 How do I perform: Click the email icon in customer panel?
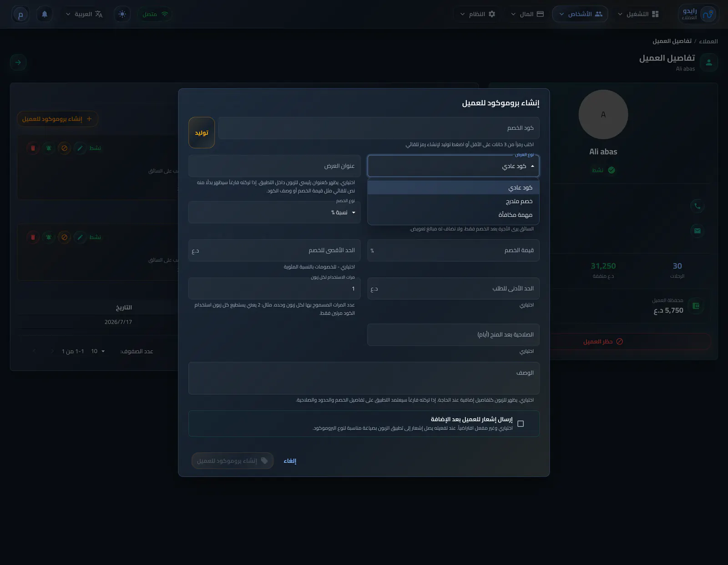click(697, 231)
